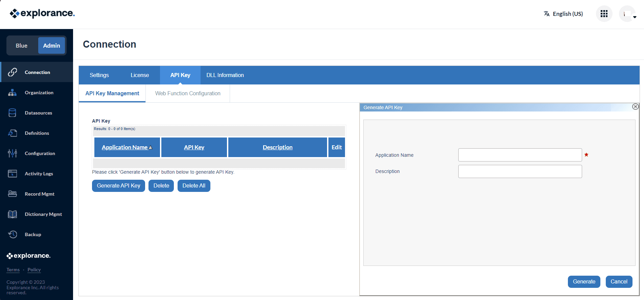This screenshot has width=644, height=300.
Task: Click the Dictionary Mgmt book icon
Action: pos(13,214)
